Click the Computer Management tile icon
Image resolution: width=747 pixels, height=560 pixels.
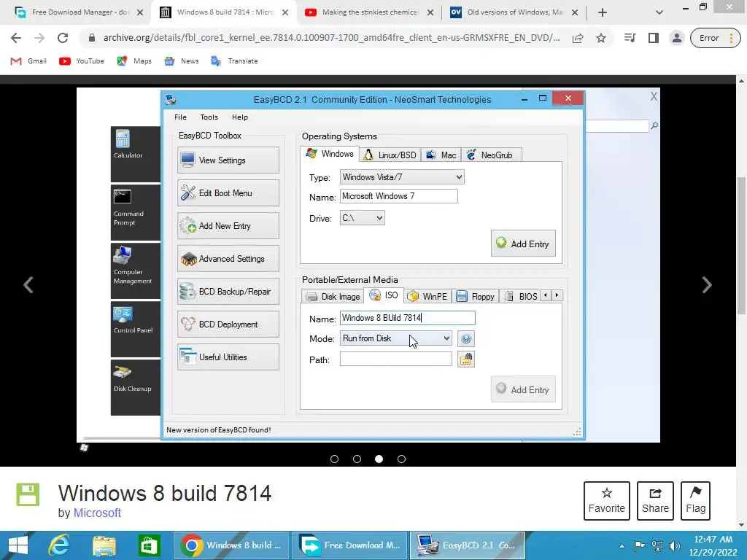pyautogui.click(x=123, y=255)
